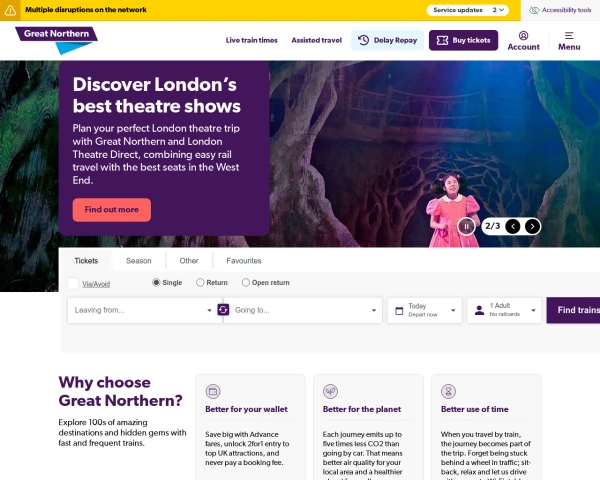Click the Great Northern logo
The image size is (600, 480).
pyautogui.click(x=57, y=40)
